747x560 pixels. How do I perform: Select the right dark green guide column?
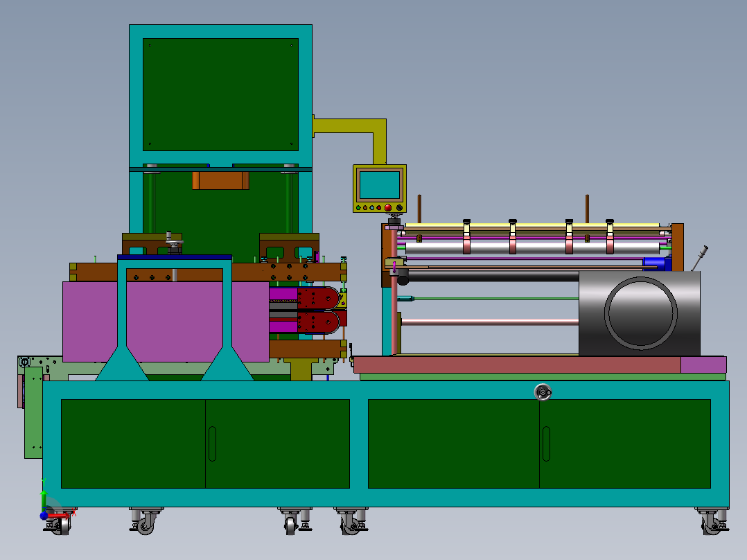click(289, 204)
